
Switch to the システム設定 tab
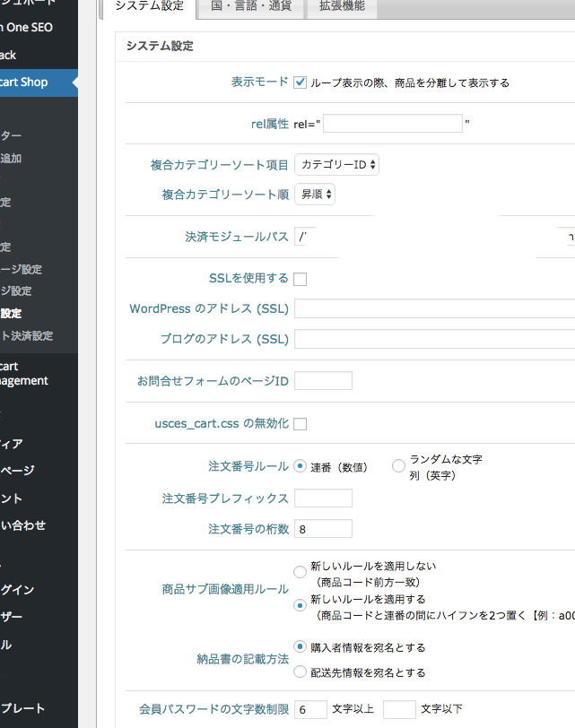[149, 6]
